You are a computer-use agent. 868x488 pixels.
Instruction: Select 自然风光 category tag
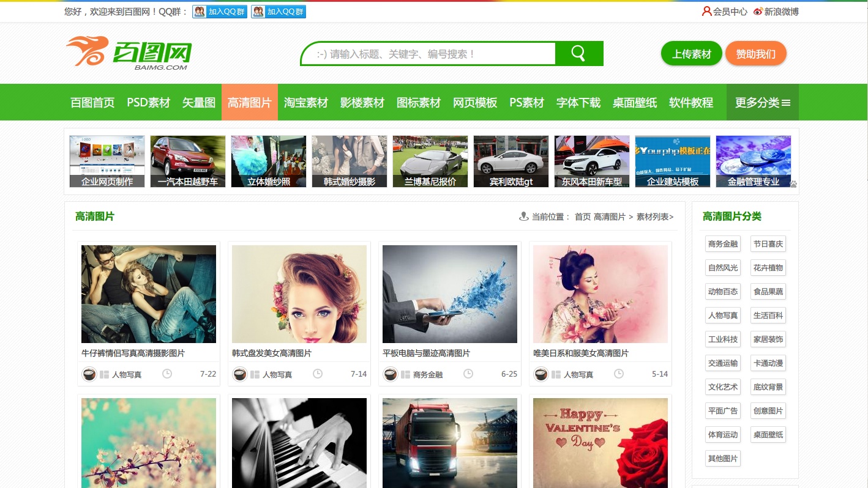click(723, 268)
